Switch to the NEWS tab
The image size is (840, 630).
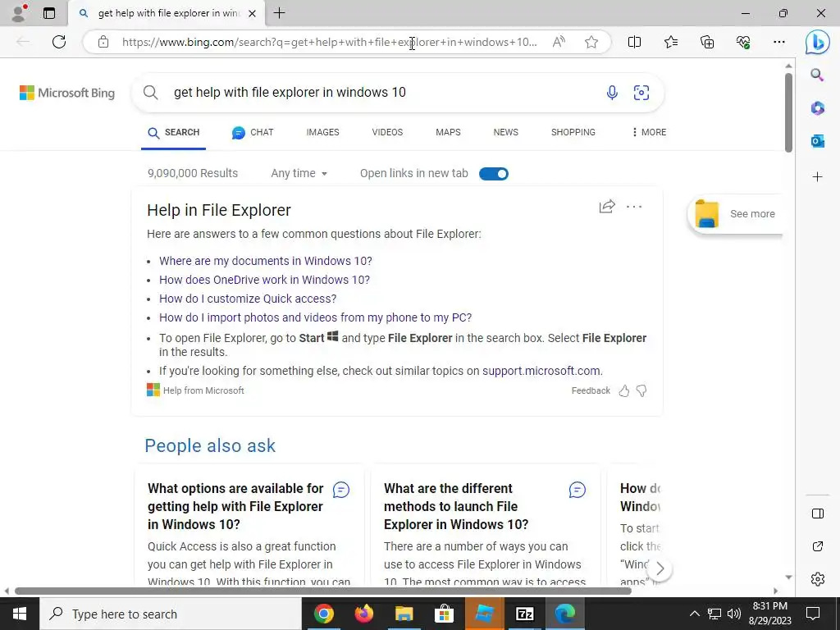505,132
